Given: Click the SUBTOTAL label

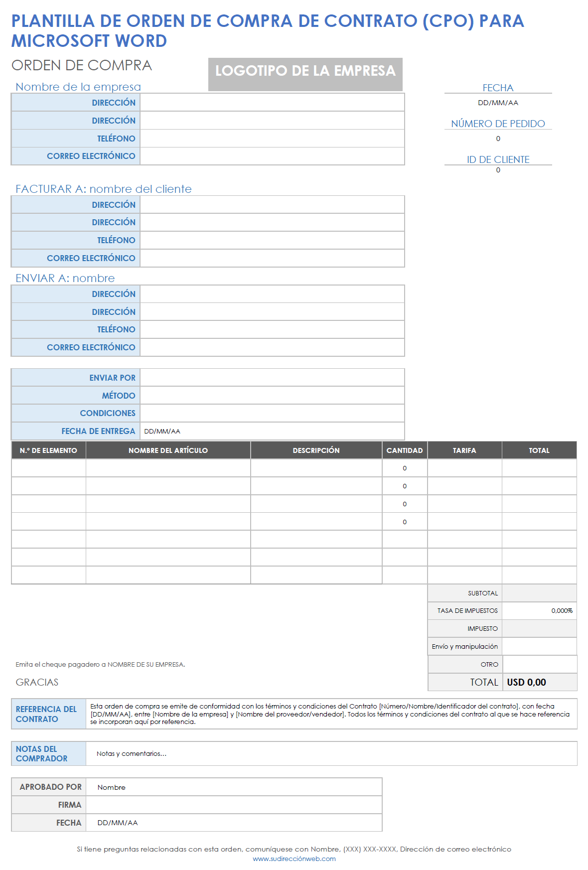Looking at the screenshot, I should point(483,593).
